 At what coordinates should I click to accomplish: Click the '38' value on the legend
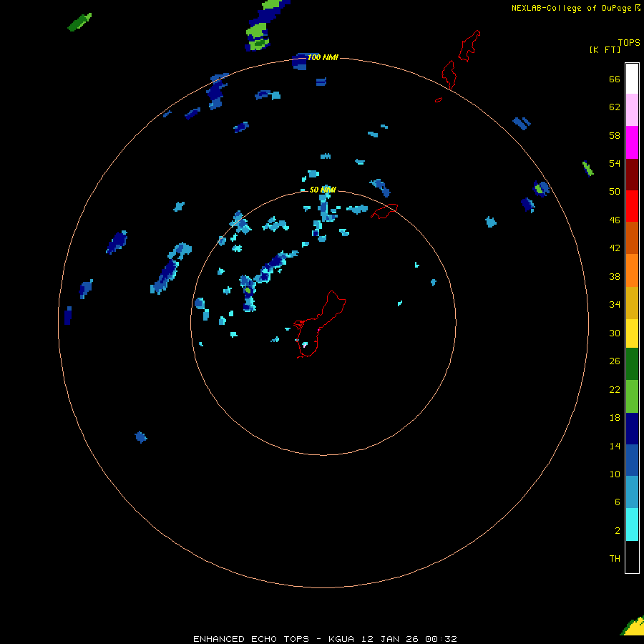[615, 276]
